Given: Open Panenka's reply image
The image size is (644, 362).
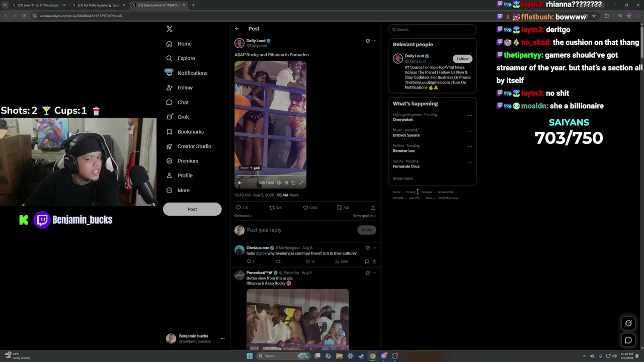Looking at the screenshot, I should [x=298, y=319].
